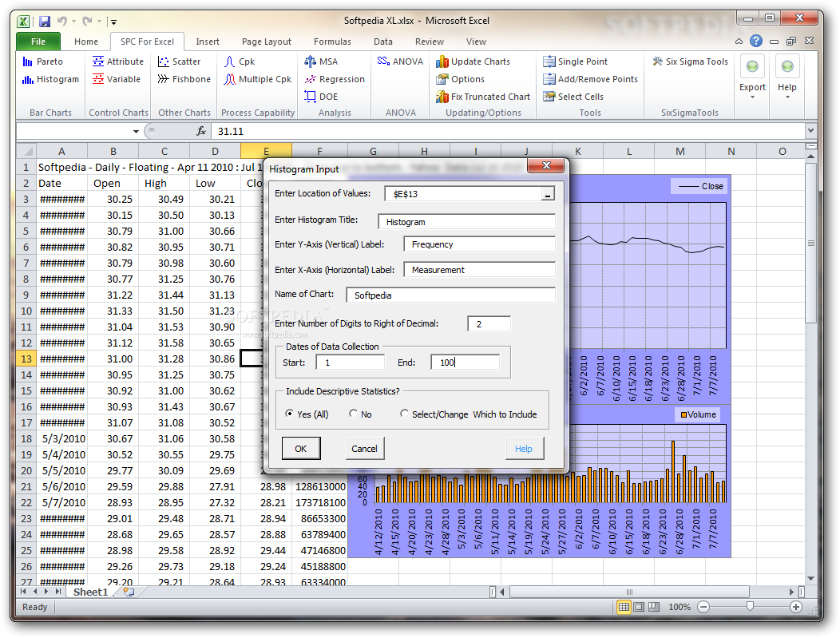Open the Fishbone diagram tool
This screenshot has height=638, width=840.
(184, 79)
